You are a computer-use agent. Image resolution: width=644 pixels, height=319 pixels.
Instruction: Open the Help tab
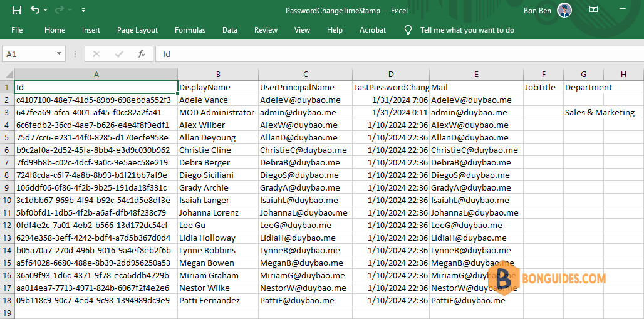coord(335,30)
